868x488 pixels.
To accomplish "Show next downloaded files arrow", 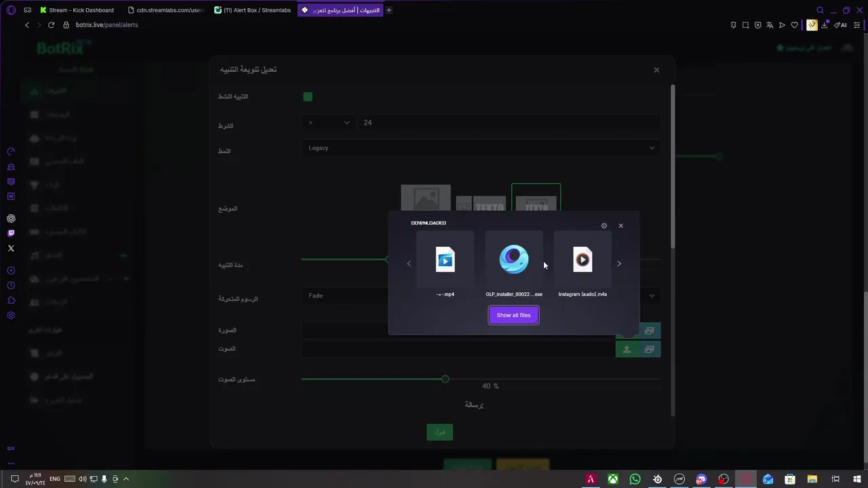I will [618, 264].
